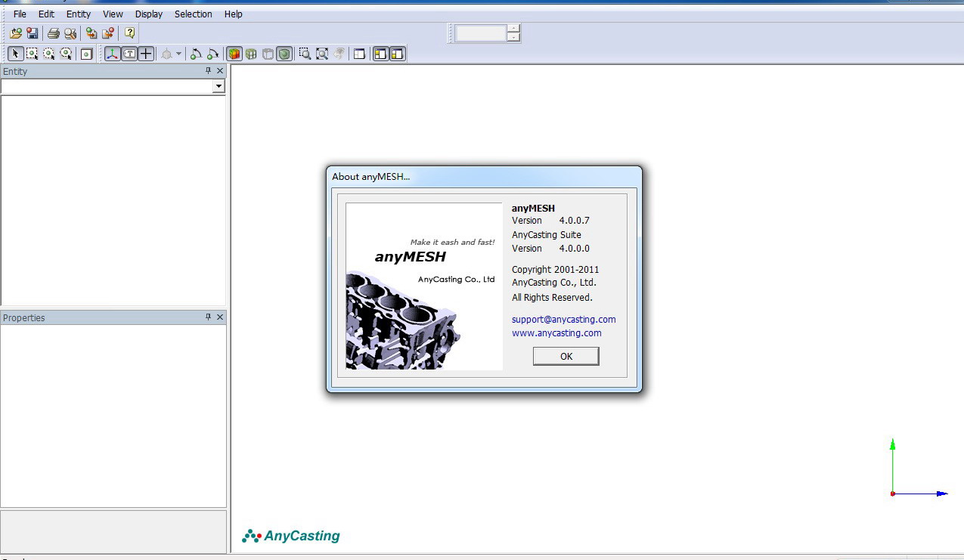Click the Export toolbar icon with red arrow
This screenshot has height=560, width=964.
(108, 33)
